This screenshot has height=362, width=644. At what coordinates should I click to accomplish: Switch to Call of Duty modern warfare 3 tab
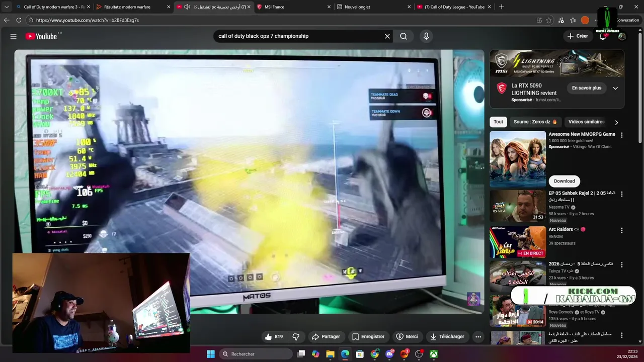54,7
